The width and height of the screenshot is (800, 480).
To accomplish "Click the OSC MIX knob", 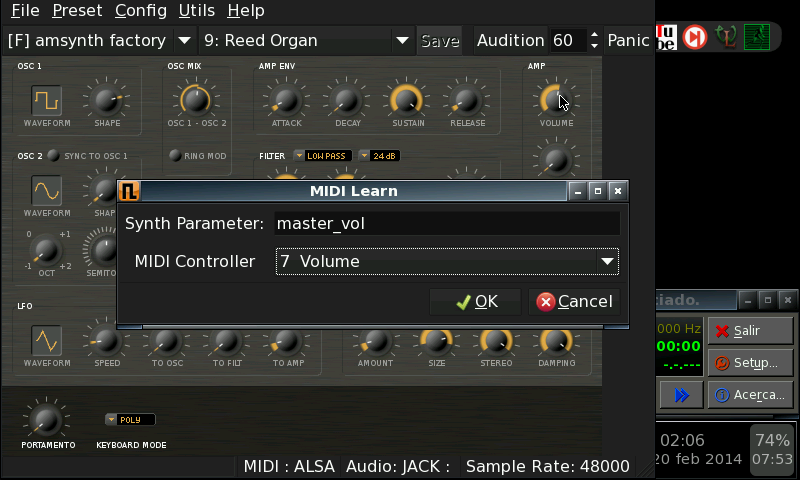I will (196, 99).
